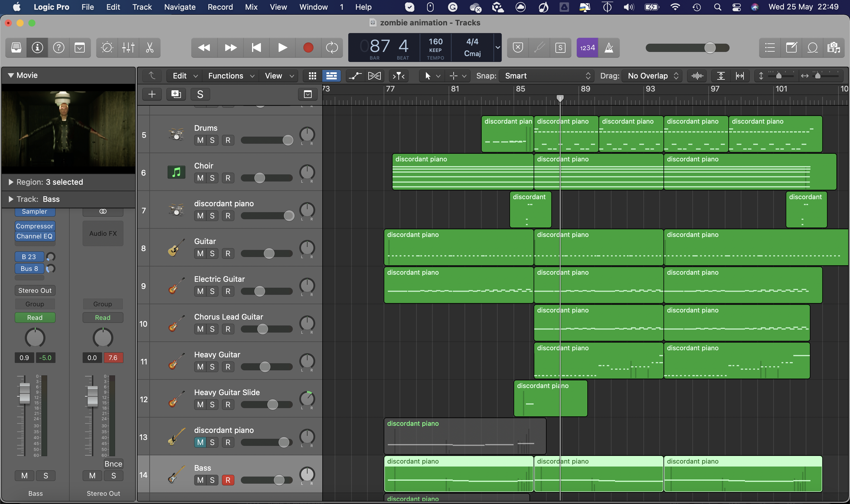Screen dimensions: 850x504
Task: Disable record on Bass track
Action: [228, 480]
